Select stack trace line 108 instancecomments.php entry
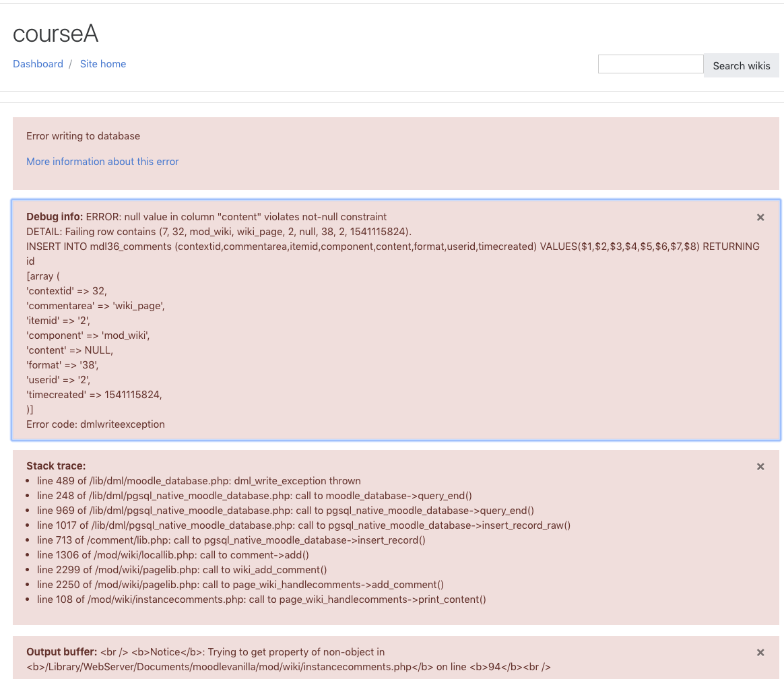 pos(261,600)
